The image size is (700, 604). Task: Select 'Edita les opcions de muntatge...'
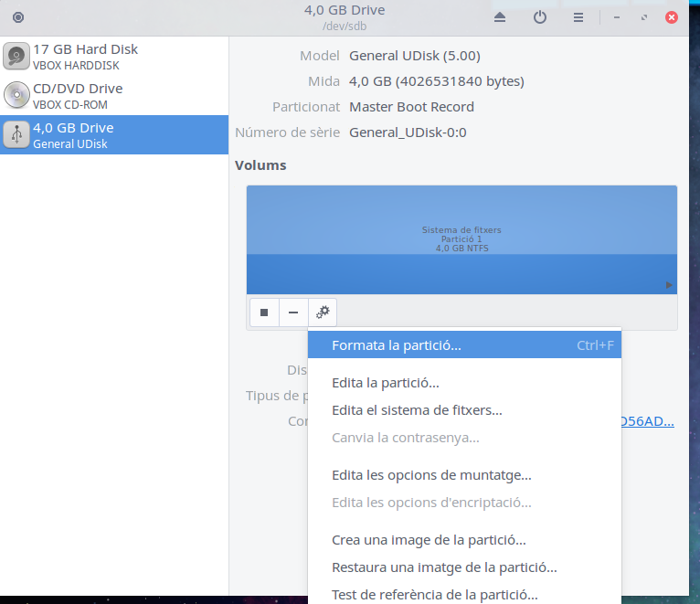[431, 475]
